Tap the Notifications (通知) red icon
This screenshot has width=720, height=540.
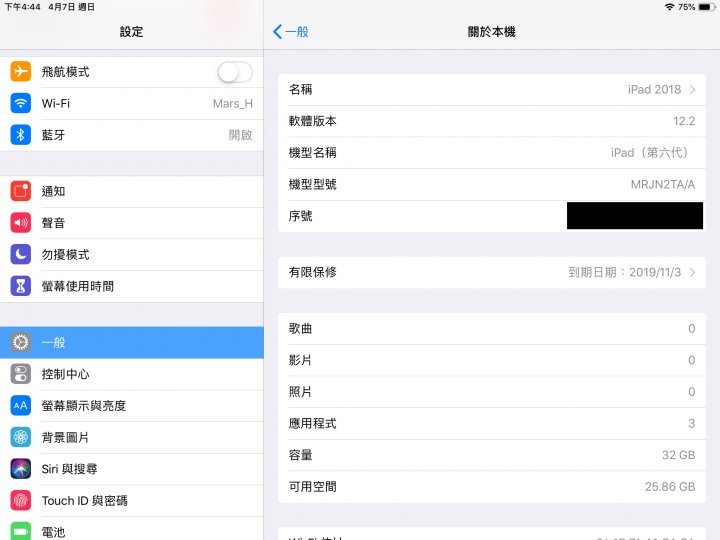(21, 191)
